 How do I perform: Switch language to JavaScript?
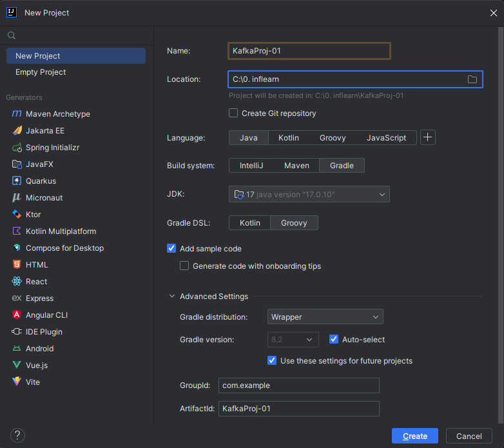pyautogui.click(x=386, y=137)
